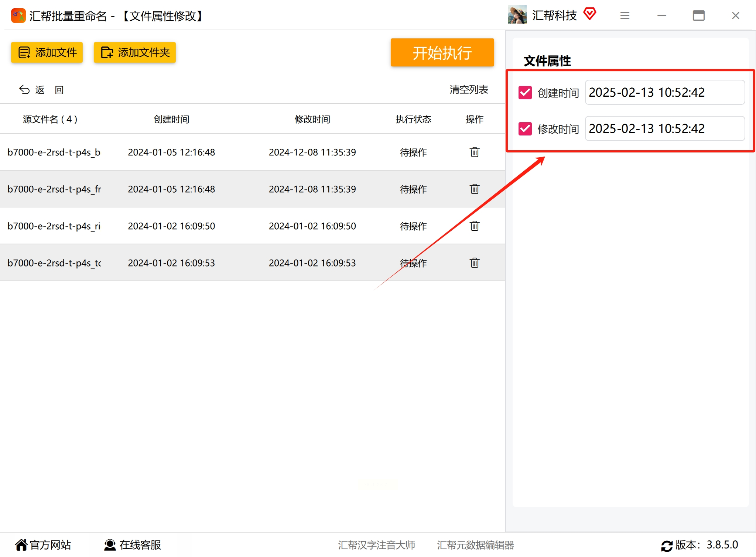Click trash icon in last file row
This screenshot has width=756, height=557.
pos(474,263)
